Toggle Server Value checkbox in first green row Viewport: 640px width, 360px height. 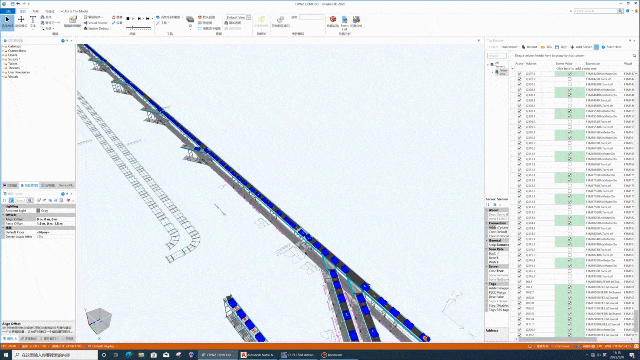(x=569, y=74)
